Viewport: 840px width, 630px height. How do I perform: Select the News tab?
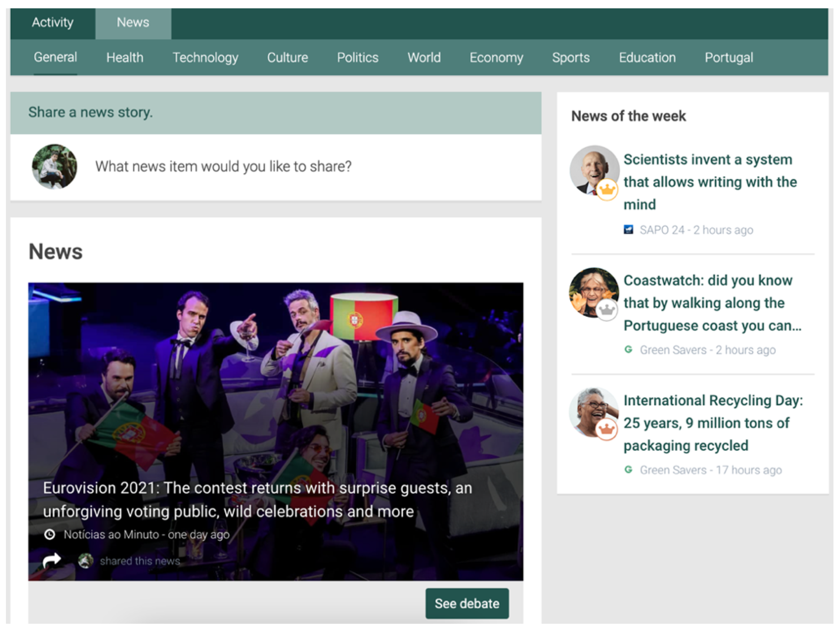133,23
